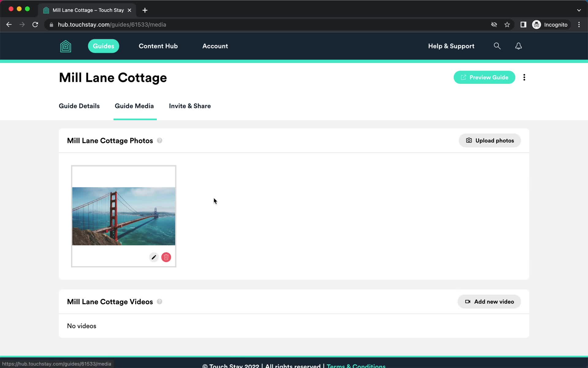
Task: Click the search magnifier icon
Action: (x=497, y=46)
